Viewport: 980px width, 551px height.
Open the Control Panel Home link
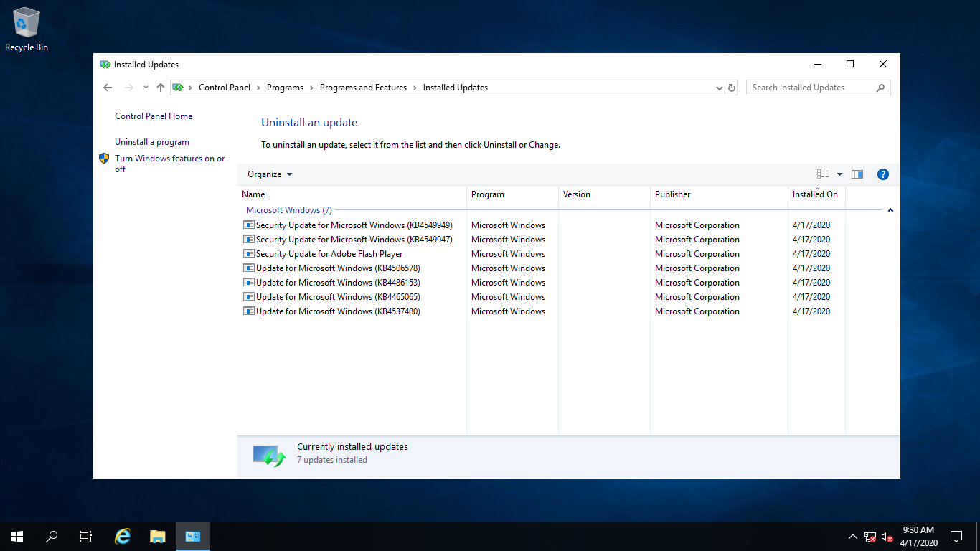154,116
